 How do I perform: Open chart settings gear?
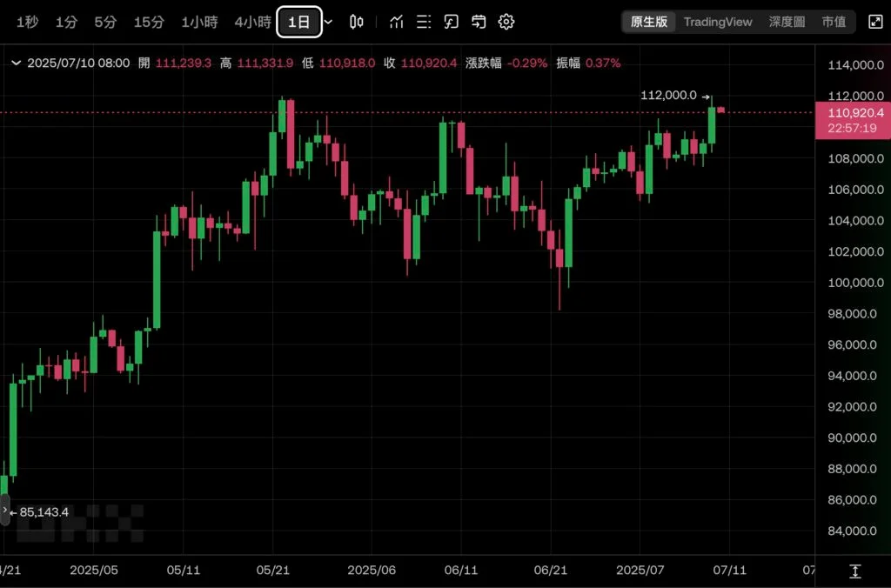(506, 22)
